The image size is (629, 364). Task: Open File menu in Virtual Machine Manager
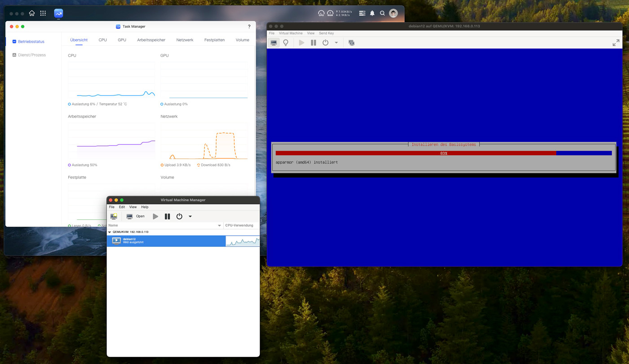point(111,207)
